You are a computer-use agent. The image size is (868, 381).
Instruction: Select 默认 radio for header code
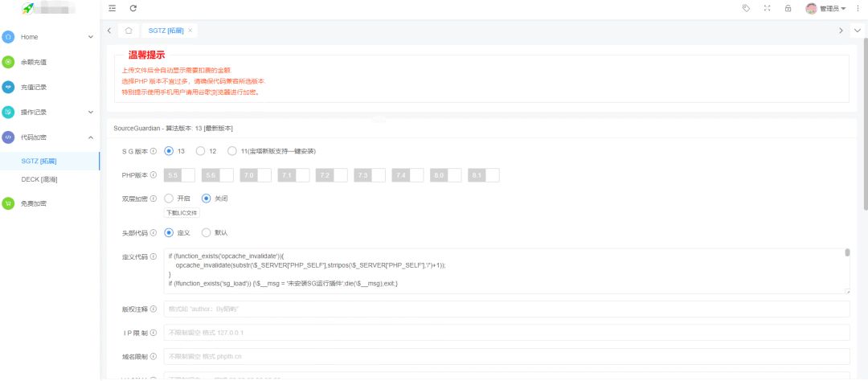[207, 233]
